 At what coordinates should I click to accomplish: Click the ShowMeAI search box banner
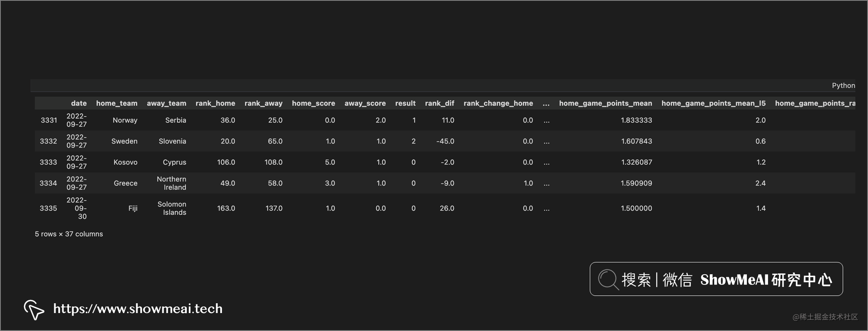(x=716, y=279)
